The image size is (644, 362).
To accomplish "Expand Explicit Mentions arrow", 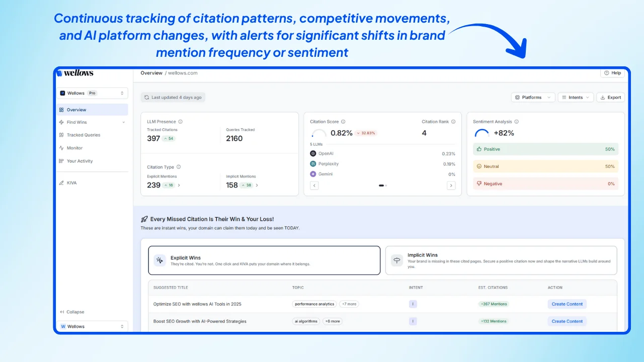I will [x=179, y=185].
